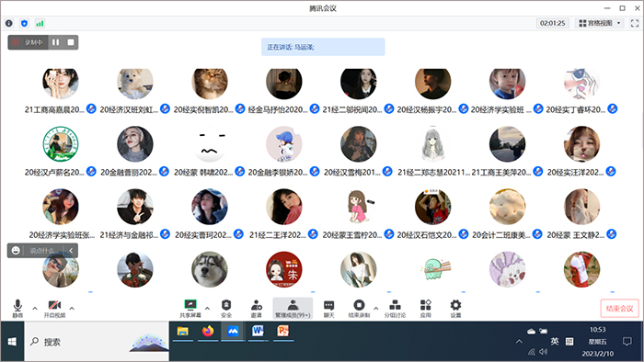Viewport: 644px width, 362px height.
Task: Open the Security shield options
Action: pyautogui.click(x=226, y=309)
